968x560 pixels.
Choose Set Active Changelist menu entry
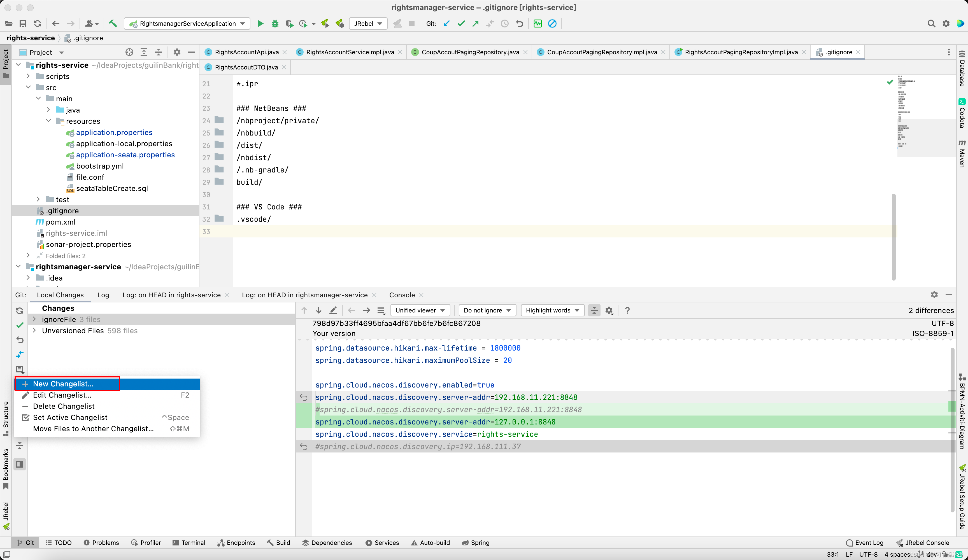70,417
